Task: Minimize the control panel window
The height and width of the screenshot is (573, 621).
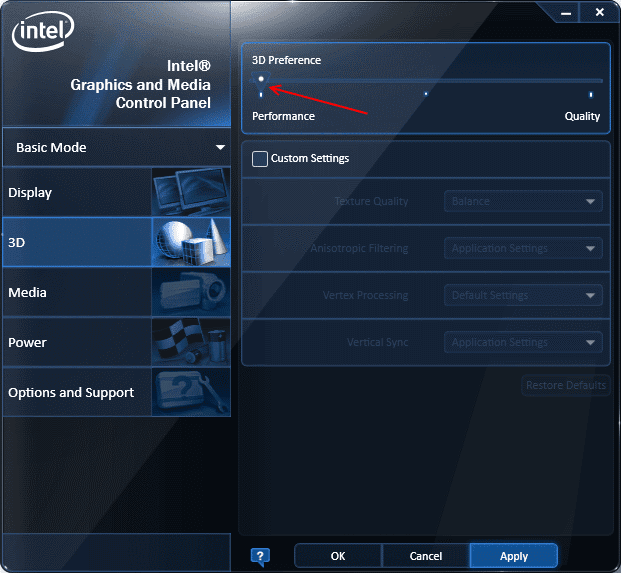Action: [566, 13]
